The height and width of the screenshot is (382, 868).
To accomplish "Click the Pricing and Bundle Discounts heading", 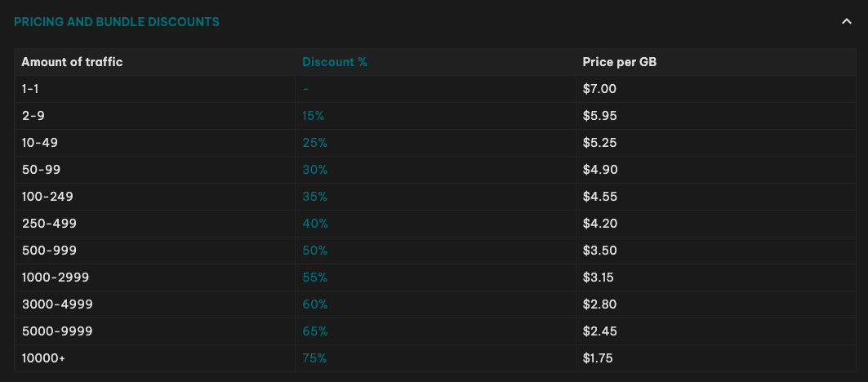I will coord(117,22).
